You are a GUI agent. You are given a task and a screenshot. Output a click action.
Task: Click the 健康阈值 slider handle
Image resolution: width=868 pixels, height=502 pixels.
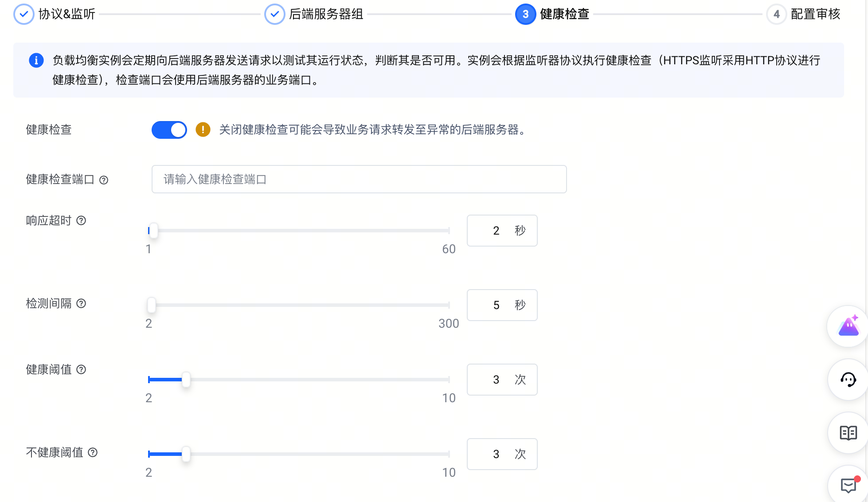tap(186, 380)
